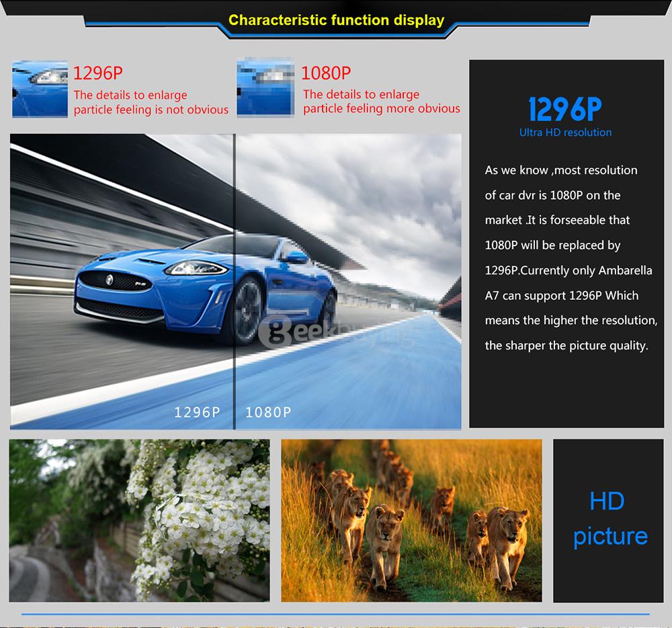Click 'the sharper the picture quality.' line
672x628 pixels.
(x=566, y=346)
